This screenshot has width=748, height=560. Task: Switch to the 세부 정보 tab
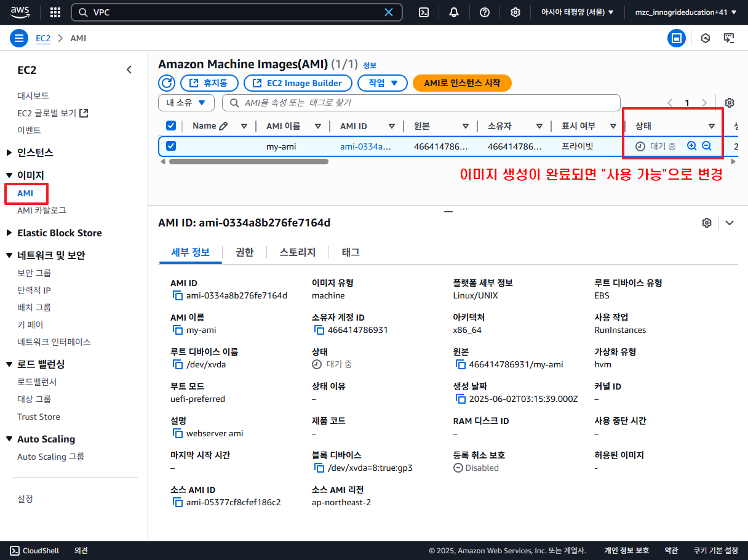tap(190, 252)
